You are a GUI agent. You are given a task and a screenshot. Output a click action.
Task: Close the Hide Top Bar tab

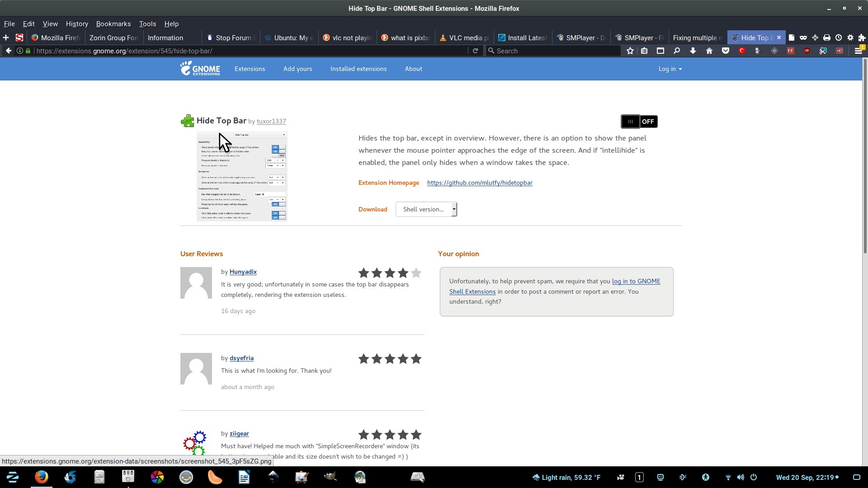(779, 38)
